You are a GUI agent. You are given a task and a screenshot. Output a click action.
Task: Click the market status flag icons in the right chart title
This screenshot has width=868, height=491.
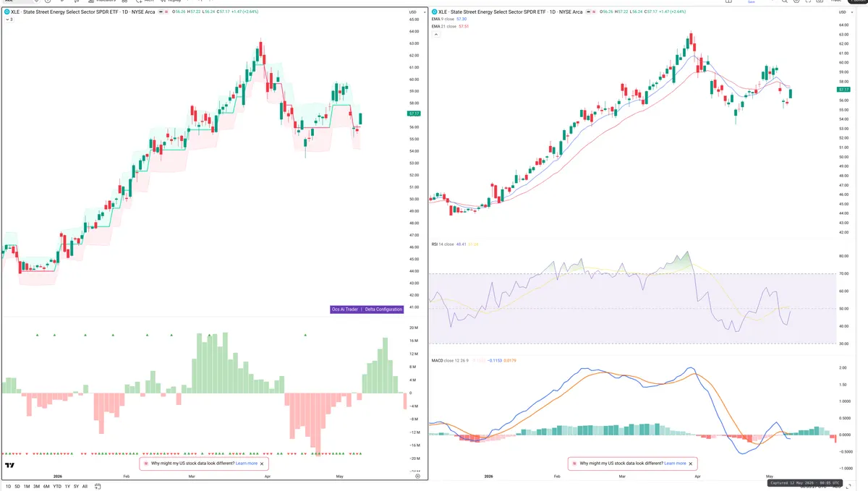tap(590, 12)
